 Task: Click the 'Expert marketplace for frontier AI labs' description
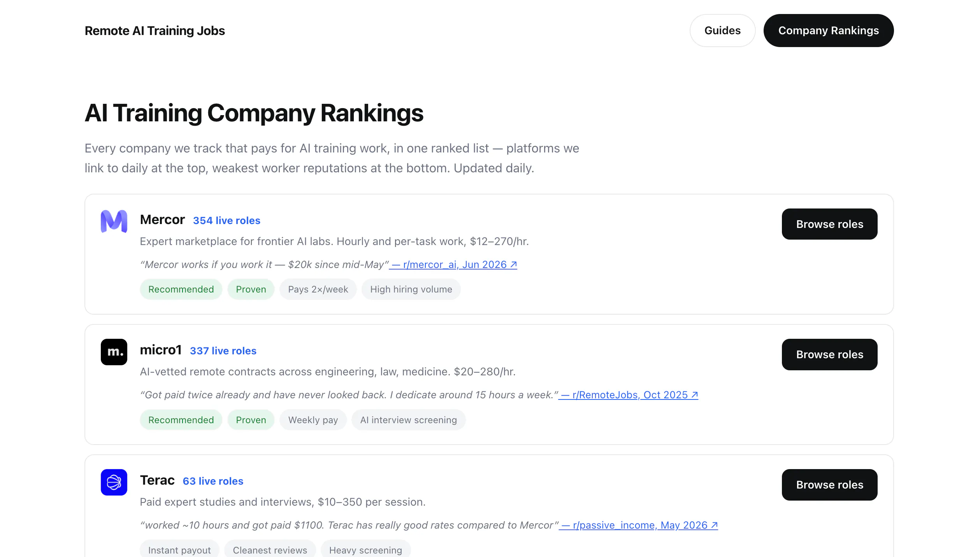pyautogui.click(x=334, y=242)
